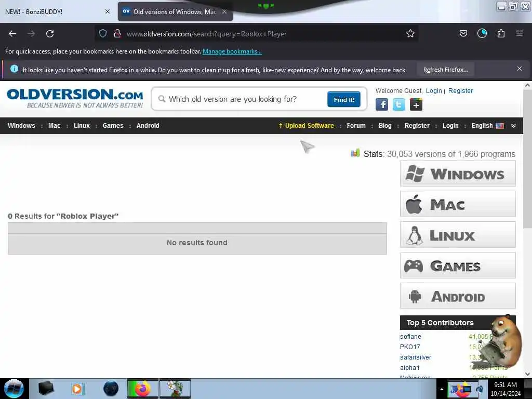The width and height of the screenshot is (532, 399).
Task: Click Upload Software link
Action: (x=306, y=126)
